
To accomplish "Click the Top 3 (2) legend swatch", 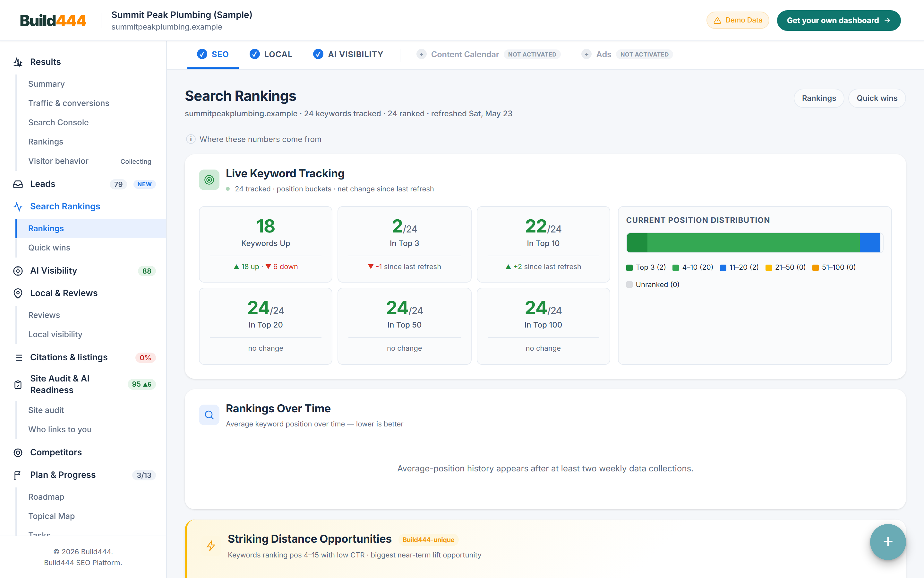I will (x=629, y=267).
